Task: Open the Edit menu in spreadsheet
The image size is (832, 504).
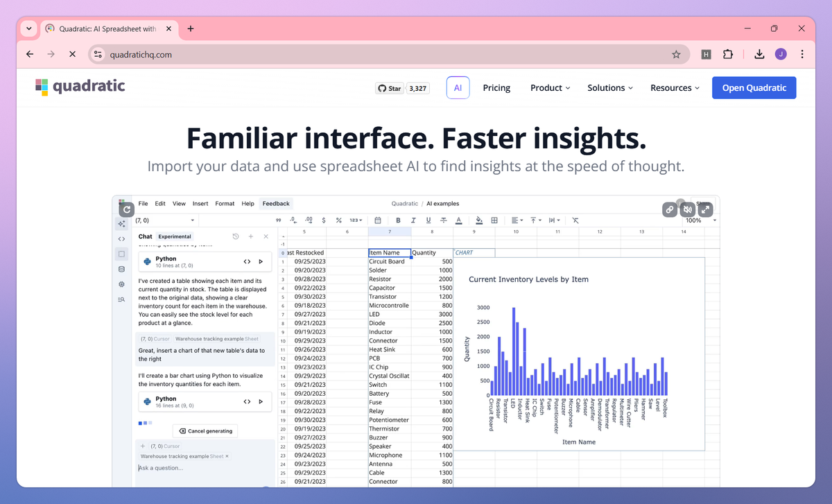Action: click(x=160, y=204)
